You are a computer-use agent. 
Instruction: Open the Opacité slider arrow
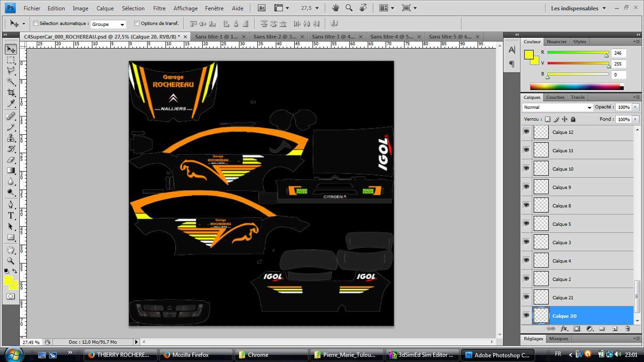636,107
